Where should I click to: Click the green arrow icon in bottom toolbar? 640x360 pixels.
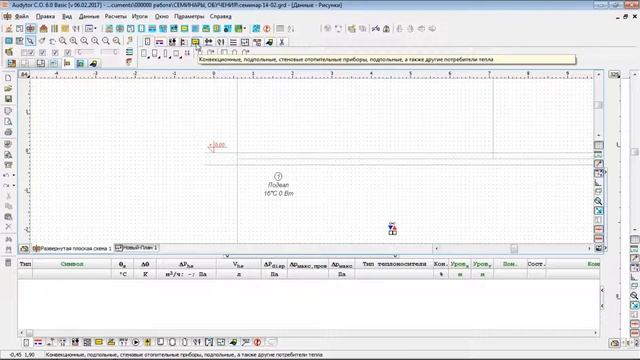(233, 342)
